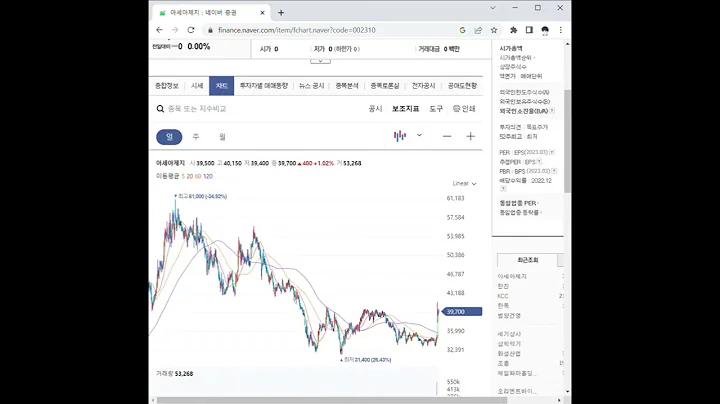
Task: Click the 공시 chart option
Action: [375, 109]
